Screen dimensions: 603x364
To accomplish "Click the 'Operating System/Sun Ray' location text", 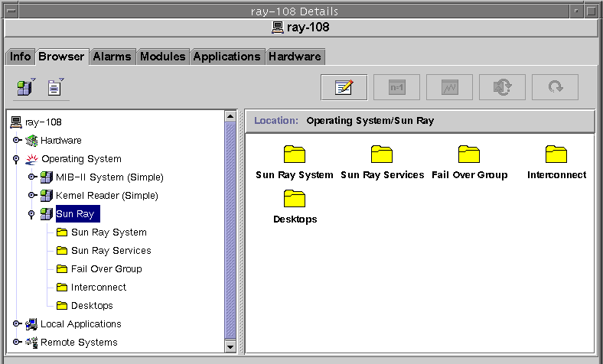I will [370, 121].
